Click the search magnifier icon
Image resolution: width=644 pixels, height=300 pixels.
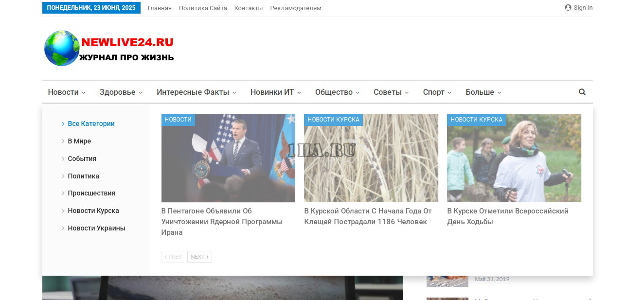(582, 92)
